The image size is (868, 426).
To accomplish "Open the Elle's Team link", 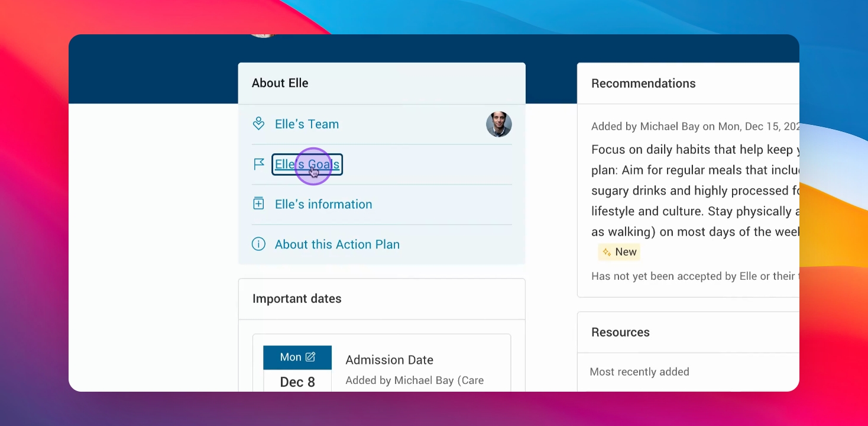I will pyautogui.click(x=307, y=124).
